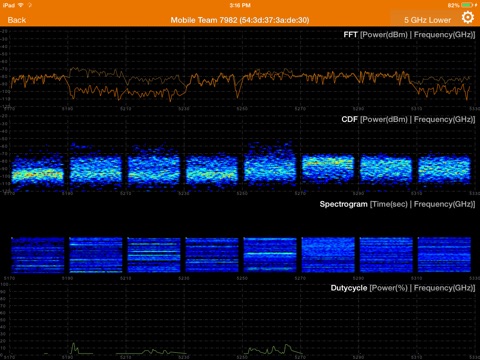Tap the first CDF density block at 5170
Screen dimensions: 480x360
click(x=37, y=171)
